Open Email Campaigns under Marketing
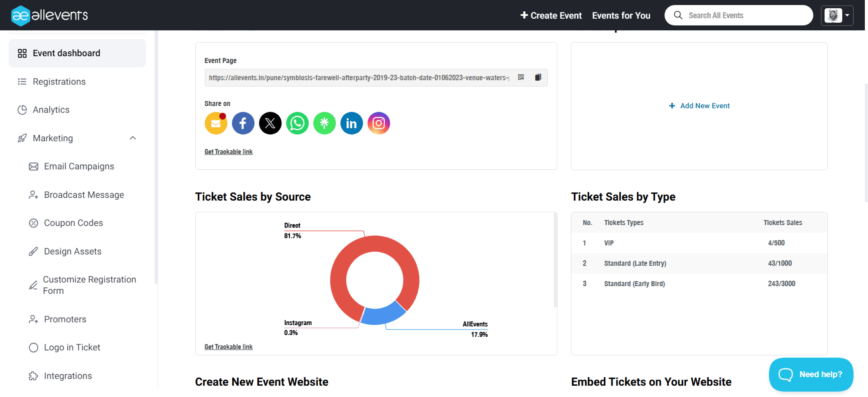 click(79, 166)
